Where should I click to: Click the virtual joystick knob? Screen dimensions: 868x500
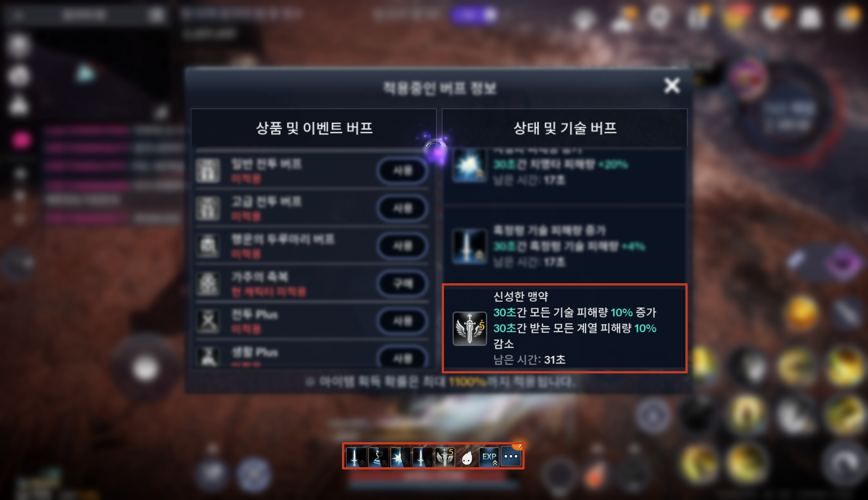[x=145, y=368]
